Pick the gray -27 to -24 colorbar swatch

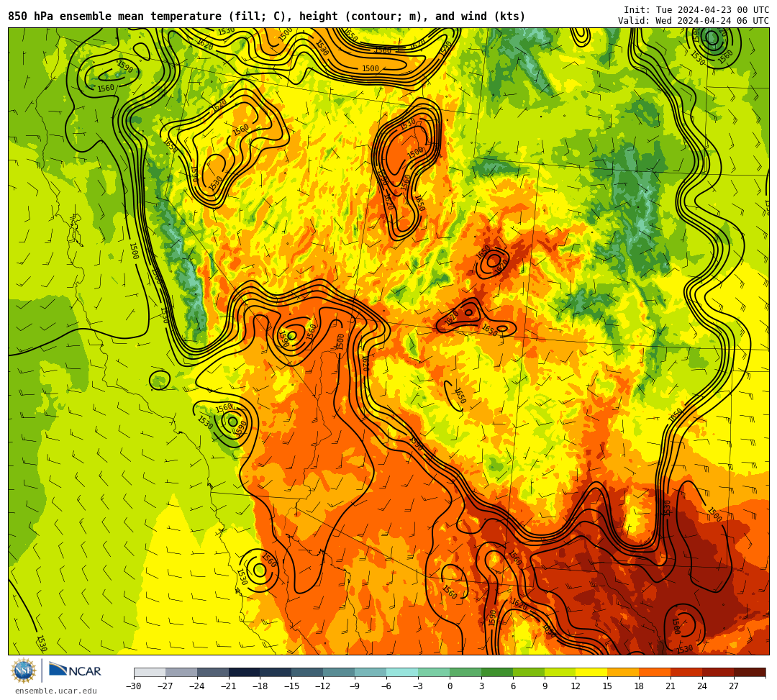click(181, 672)
